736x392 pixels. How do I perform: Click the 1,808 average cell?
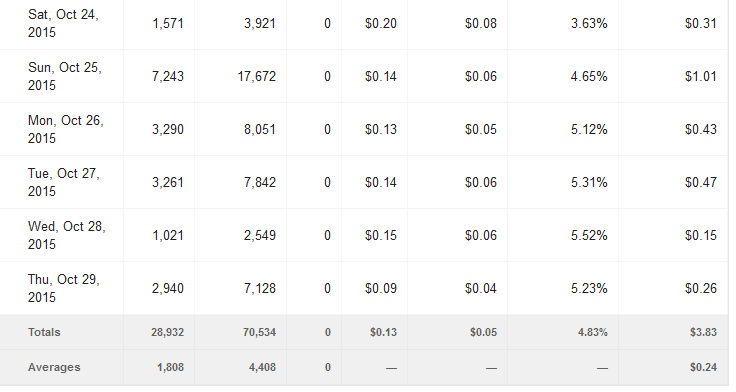pos(170,368)
